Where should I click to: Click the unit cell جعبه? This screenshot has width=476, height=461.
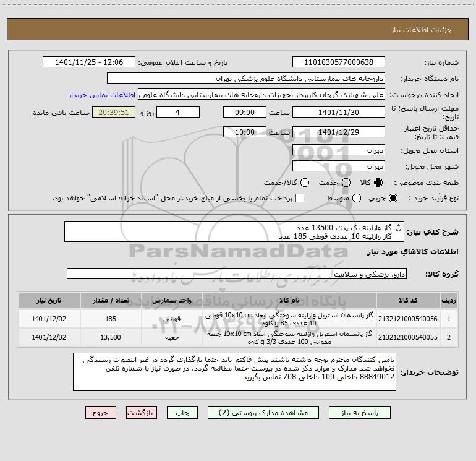(172, 337)
